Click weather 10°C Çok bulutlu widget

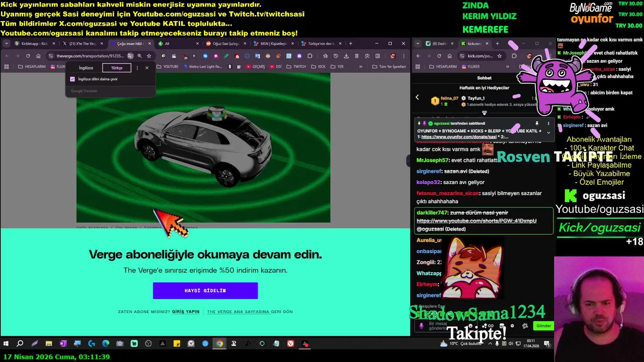click(x=461, y=344)
